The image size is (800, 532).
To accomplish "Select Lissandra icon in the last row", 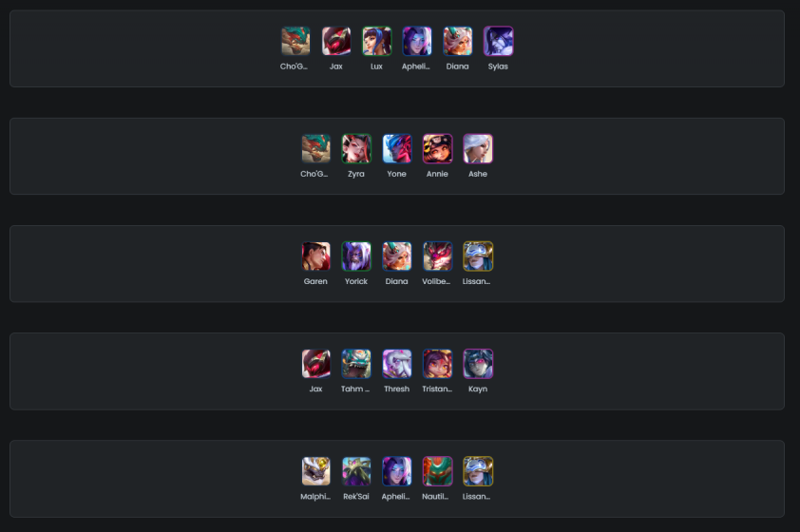I will click(478, 471).
